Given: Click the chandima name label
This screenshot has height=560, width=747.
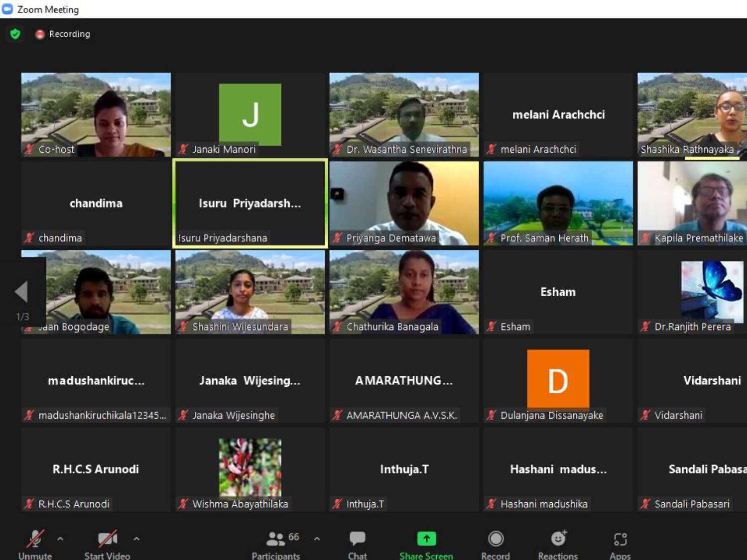Looking at the screenshot, I should pyautogui.click(x=60, y=238).
